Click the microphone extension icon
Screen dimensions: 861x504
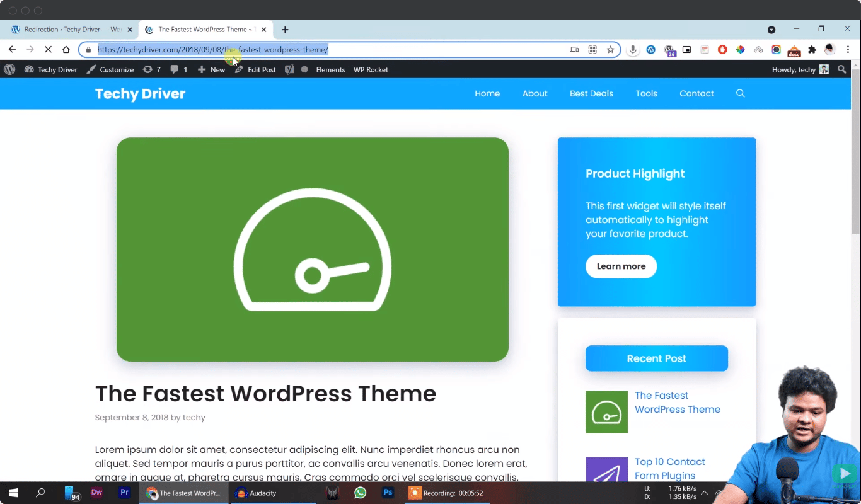(633, 50)
